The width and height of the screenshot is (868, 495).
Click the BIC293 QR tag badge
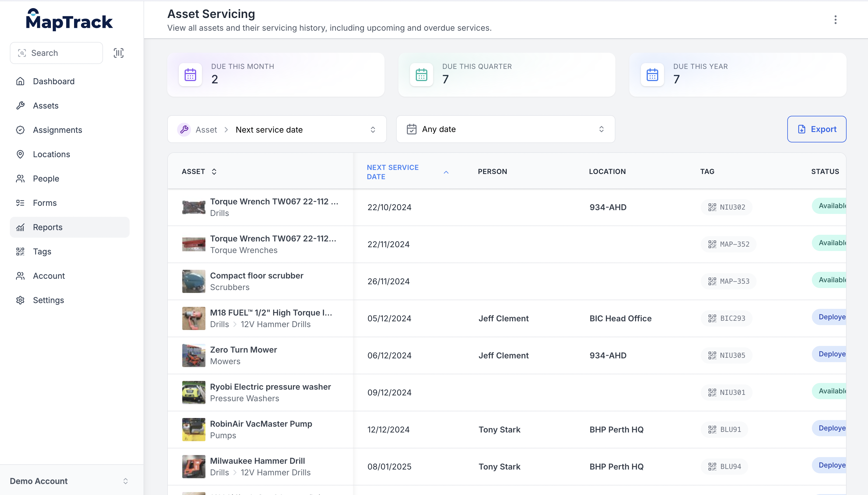point(727,318)
